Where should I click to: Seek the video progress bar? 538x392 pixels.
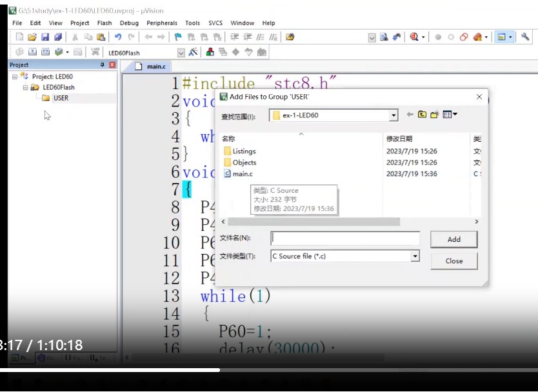pyautogui.click(x=269, y=370)
